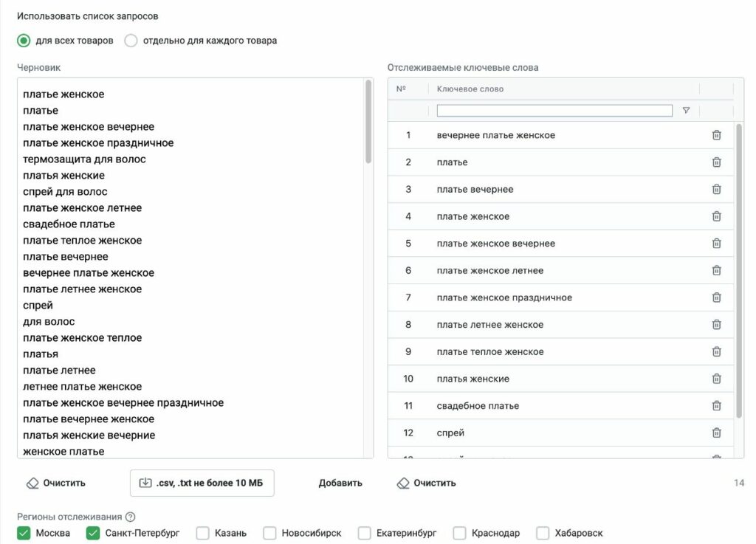Click the Добавить button

(340, 483)
